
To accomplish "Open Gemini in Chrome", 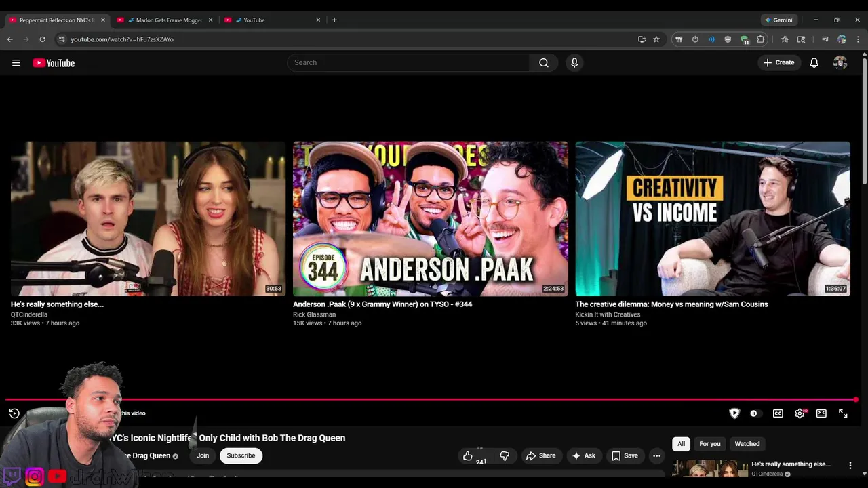I will pyautogui.click(x=778, y=20).
